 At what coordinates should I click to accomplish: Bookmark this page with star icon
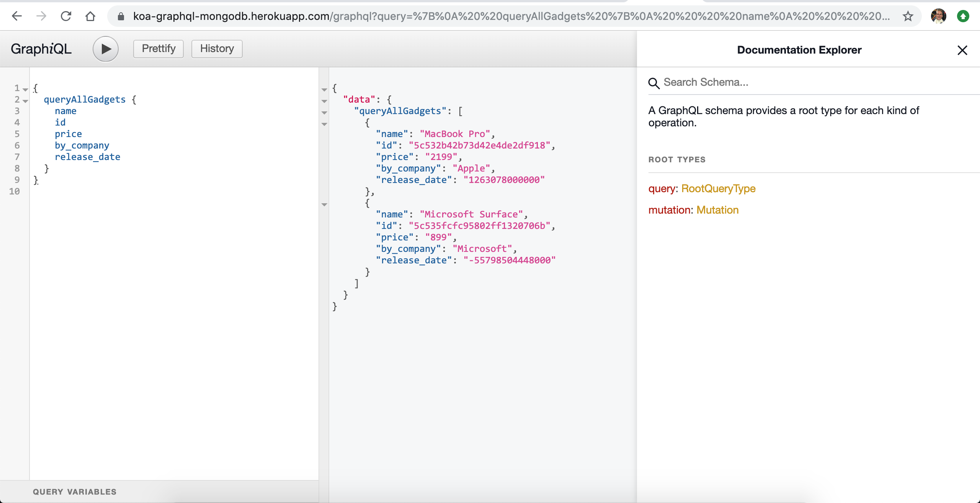(x=908, y=16)
